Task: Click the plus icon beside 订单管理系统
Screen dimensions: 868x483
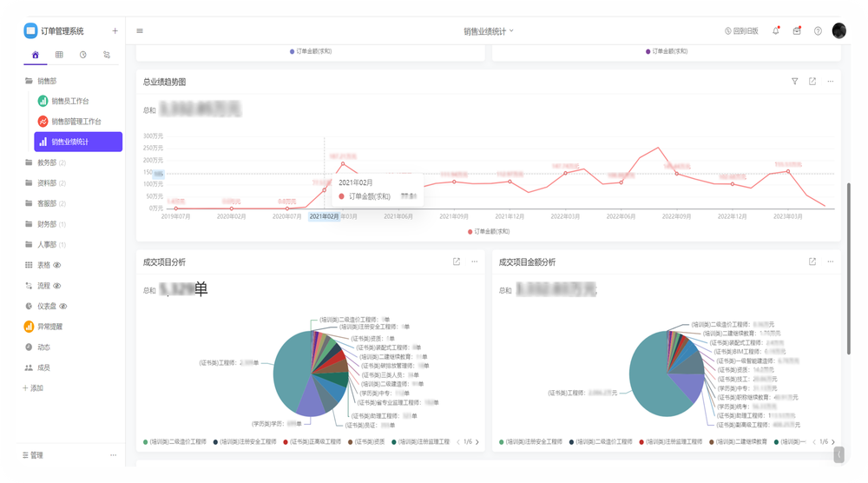Action: tap(115, 30)
